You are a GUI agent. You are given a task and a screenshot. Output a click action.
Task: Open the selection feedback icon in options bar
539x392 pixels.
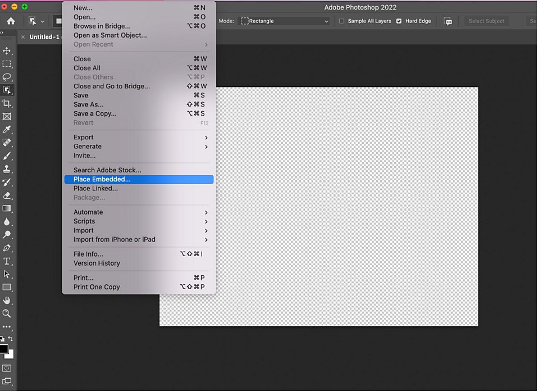tap(448, 21)
